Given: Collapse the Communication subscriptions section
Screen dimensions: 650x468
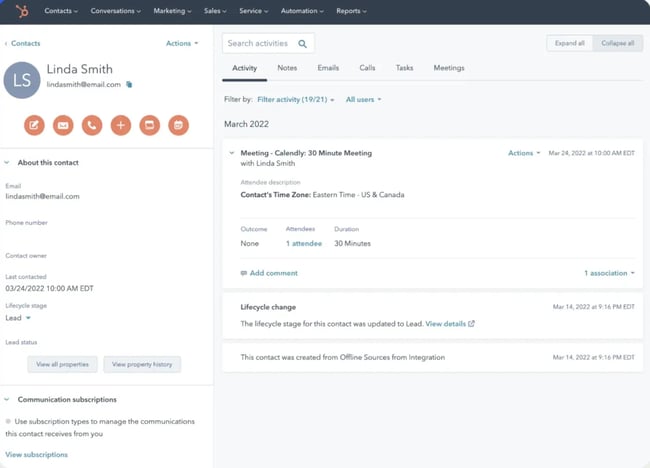Looking at the screenshot, I should tap(7, 400).
